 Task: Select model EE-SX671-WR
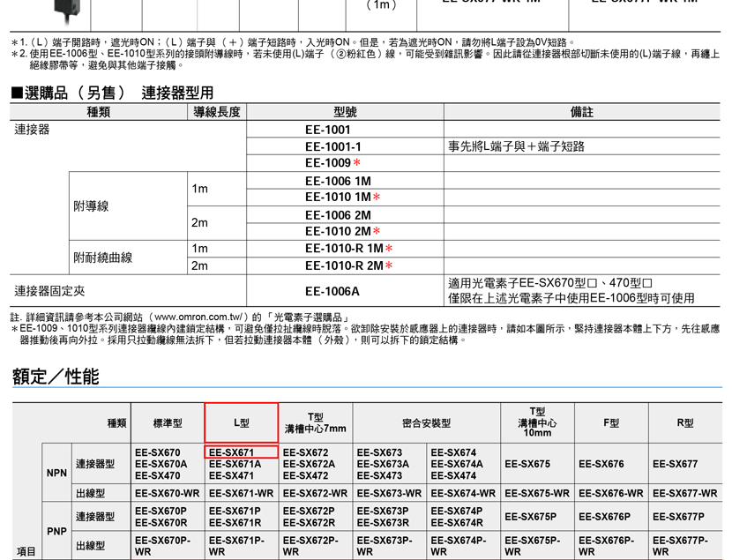pyautogui.click(x=242, y=493)
